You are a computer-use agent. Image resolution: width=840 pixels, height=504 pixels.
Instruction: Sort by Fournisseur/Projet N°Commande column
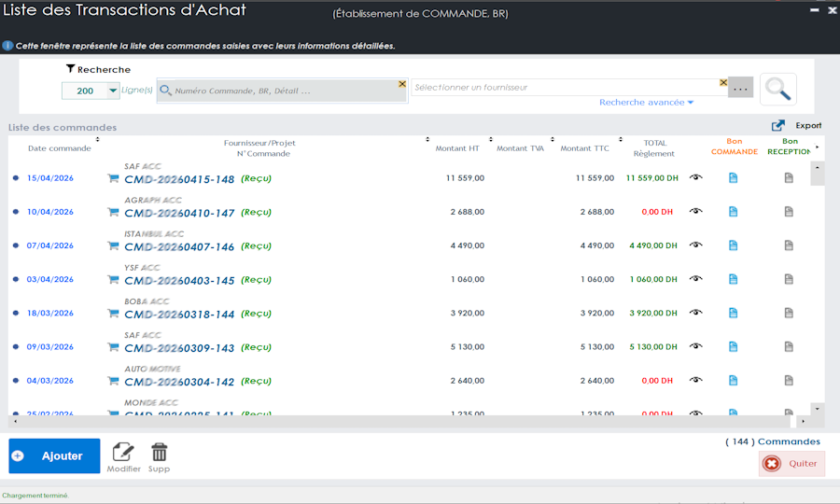pos(259,148)
